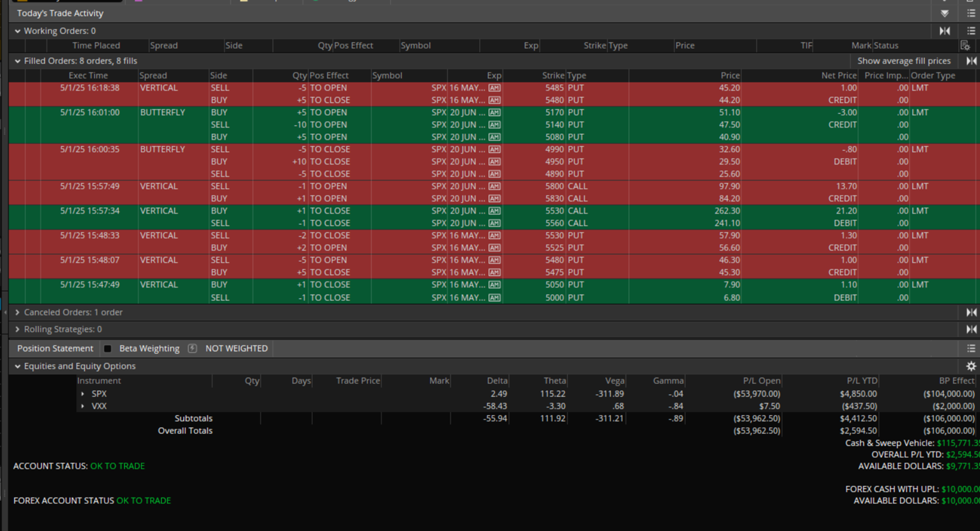This screenshot has height=531, width=980.
Task: Collapse the Today's Trade Activity panel
Action: point(944,13)
